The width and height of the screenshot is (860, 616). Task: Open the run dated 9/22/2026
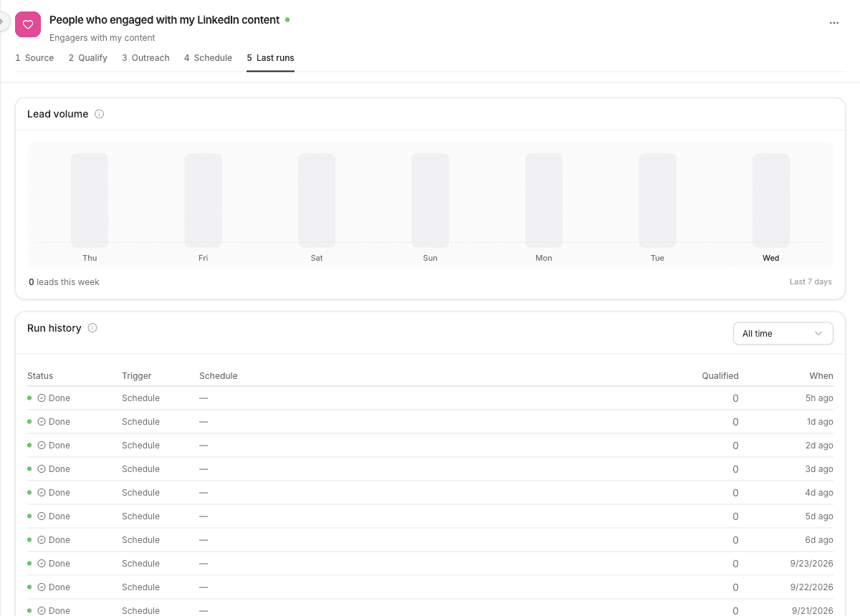[430, 587]
